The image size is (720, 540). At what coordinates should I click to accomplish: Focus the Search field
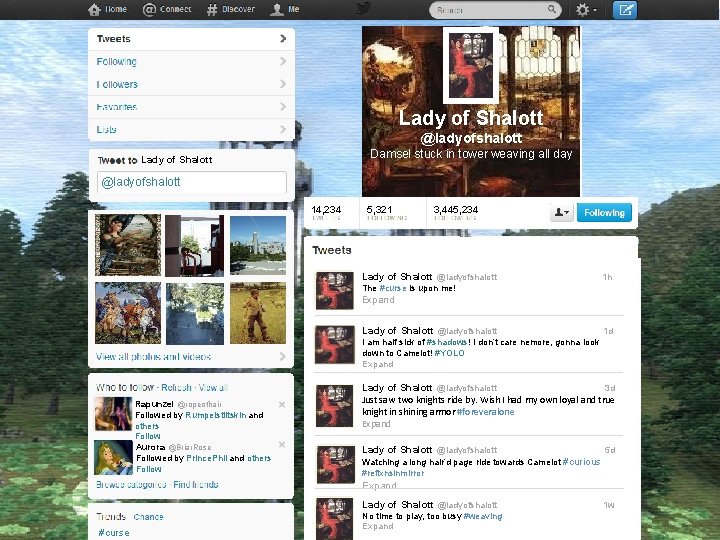(x=495, y=10)
